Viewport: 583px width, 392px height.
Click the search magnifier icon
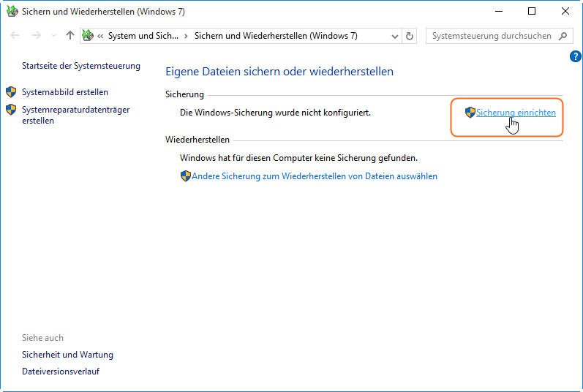[563, 36]
